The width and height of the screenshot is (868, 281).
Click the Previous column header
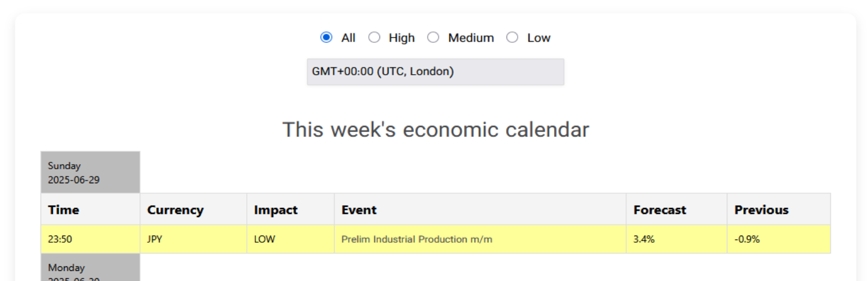click(x=761, y=210)
